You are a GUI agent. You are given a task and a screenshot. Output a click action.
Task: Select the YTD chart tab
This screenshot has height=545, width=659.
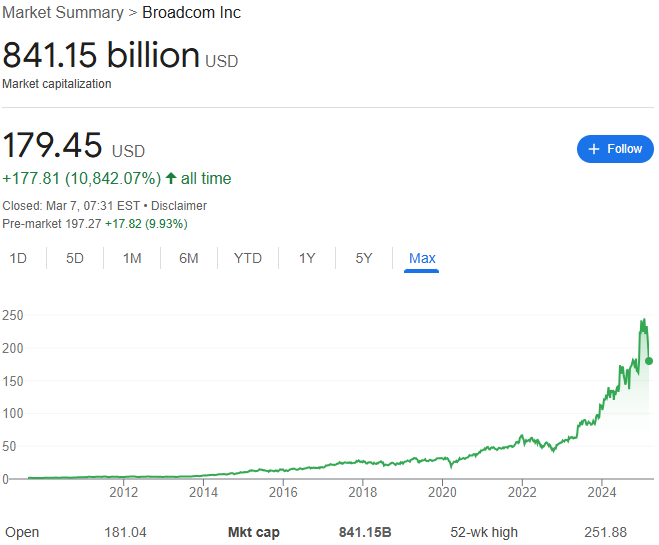coord(248,258)
